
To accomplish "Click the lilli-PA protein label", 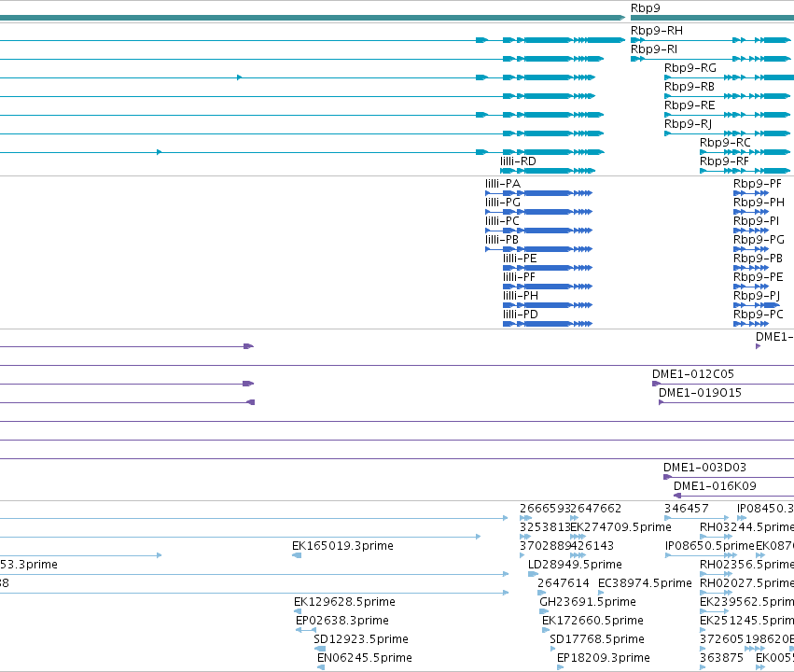I will click(x=503, y=184).
